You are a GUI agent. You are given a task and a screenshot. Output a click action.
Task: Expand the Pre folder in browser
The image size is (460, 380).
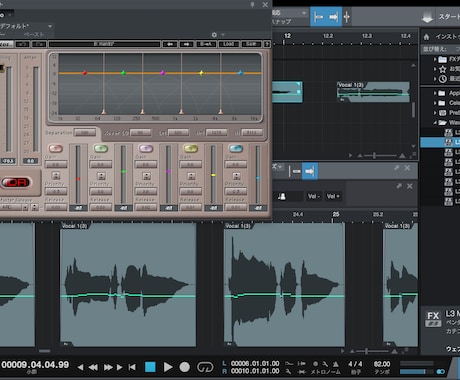(x=435, y=113)
